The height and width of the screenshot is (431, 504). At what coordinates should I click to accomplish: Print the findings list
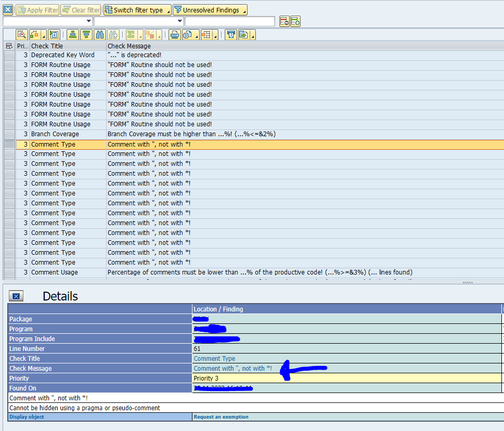pyautogui.click(x=173, y=35)
